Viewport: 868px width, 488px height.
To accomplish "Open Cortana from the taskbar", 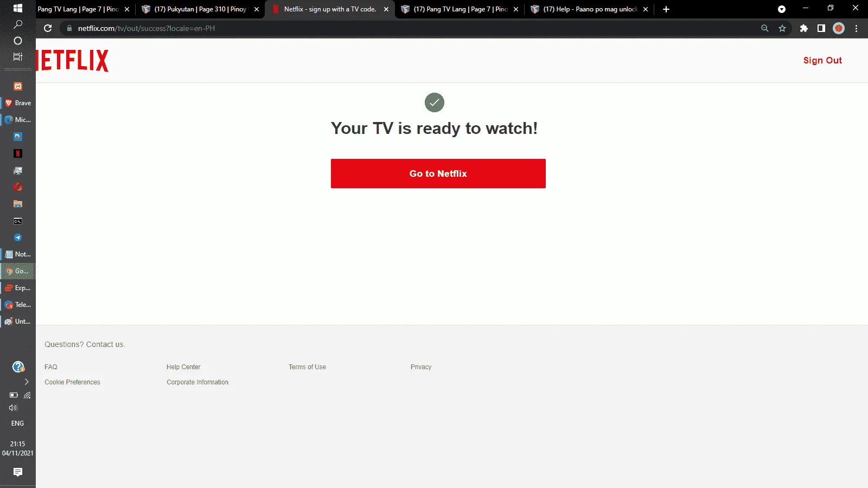I will [17, 41].
